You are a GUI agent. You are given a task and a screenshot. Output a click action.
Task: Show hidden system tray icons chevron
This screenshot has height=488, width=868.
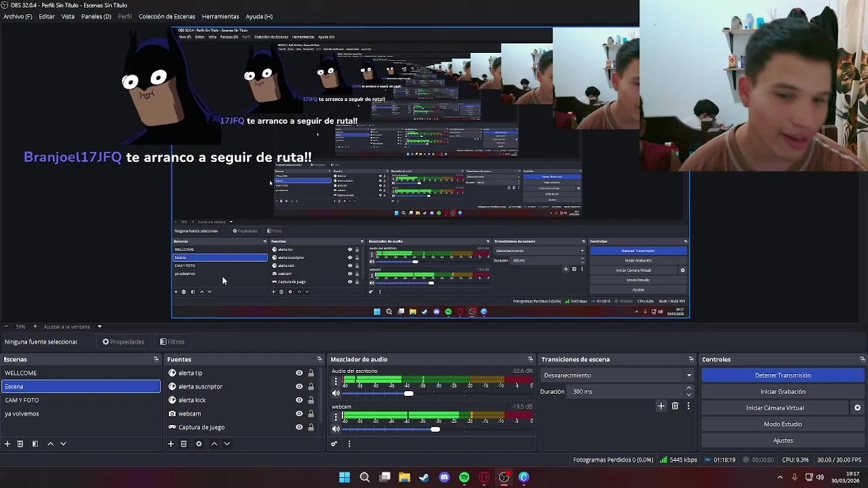780,477
